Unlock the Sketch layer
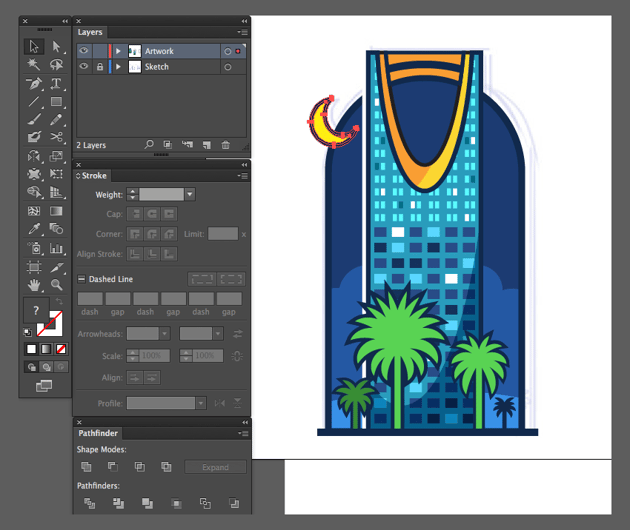630x530 pixels. click(x=100, y=67)
